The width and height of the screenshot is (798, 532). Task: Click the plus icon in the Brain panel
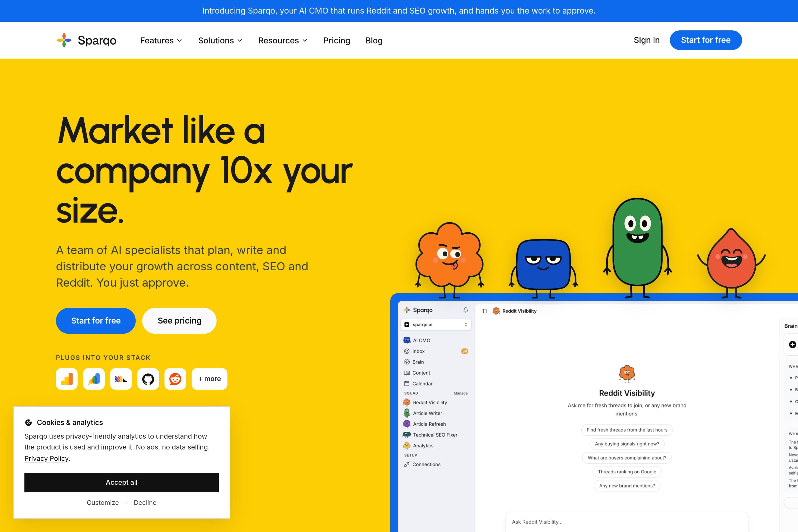click(x=792, y=344)
